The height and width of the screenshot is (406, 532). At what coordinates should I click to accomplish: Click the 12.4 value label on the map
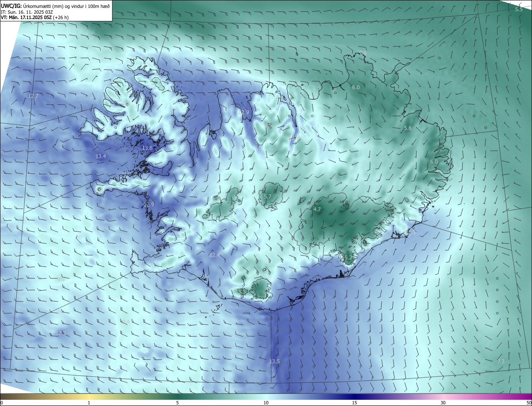tap(214, 255)
